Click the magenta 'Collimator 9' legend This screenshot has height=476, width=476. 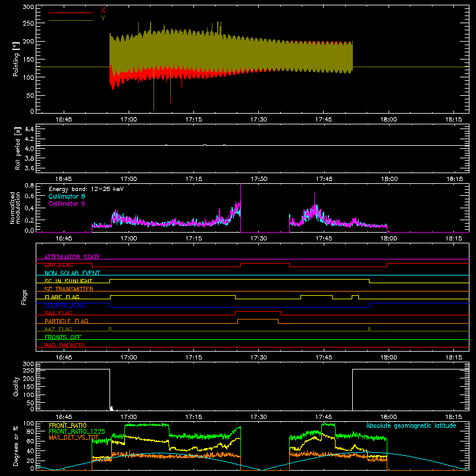(x=67, y=203)
